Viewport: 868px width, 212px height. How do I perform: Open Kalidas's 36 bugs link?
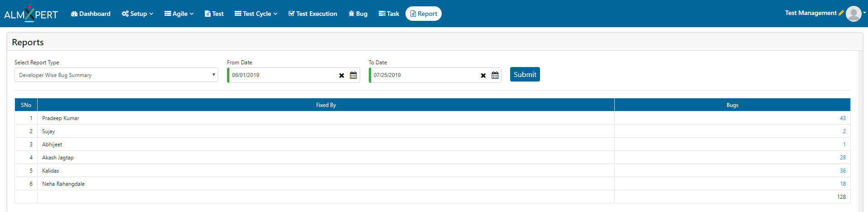[843, 171]
